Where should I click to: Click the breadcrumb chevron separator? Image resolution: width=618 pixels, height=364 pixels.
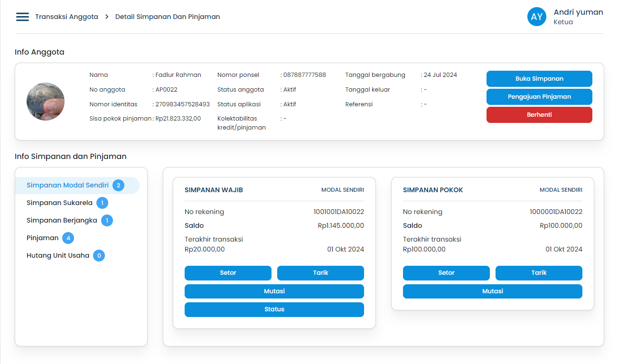pyautogui.click(x=107, y=16)
